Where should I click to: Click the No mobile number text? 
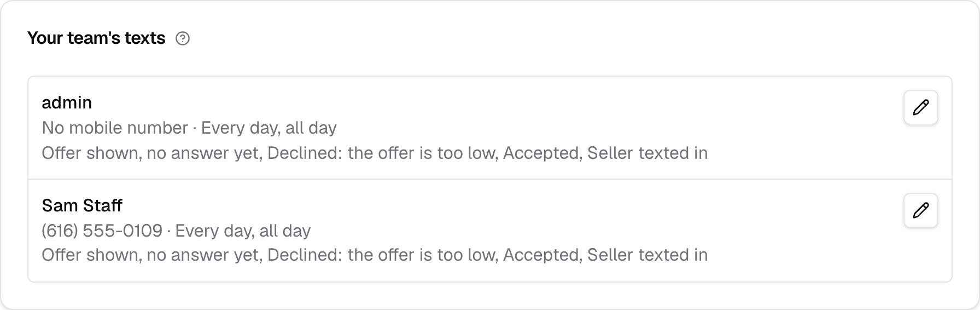pyautogui.click(x=115, y=128)
